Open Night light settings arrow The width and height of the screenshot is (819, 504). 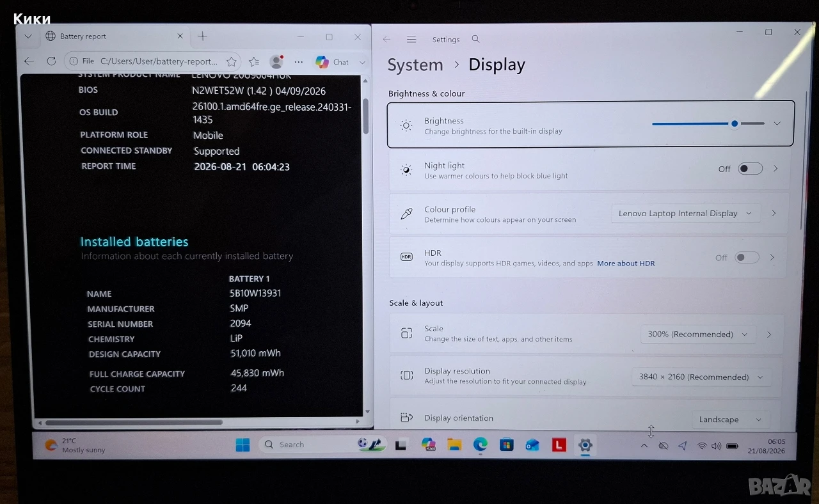775,169
